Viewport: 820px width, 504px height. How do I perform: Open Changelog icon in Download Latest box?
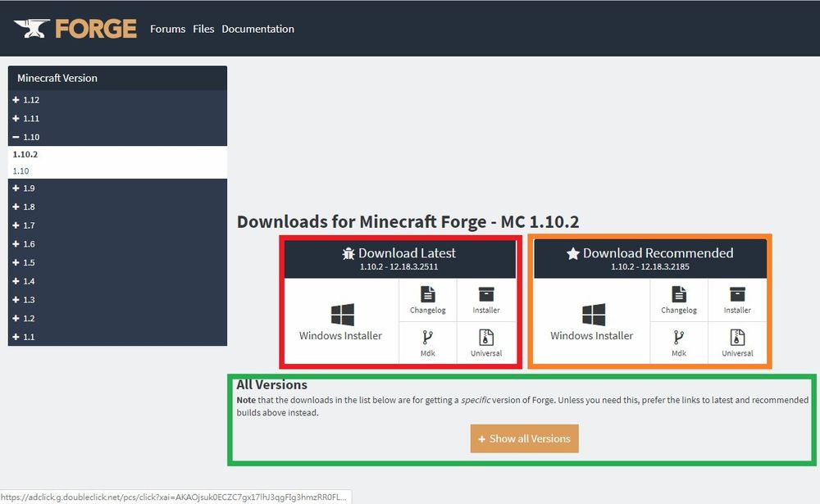pos(427,294)
